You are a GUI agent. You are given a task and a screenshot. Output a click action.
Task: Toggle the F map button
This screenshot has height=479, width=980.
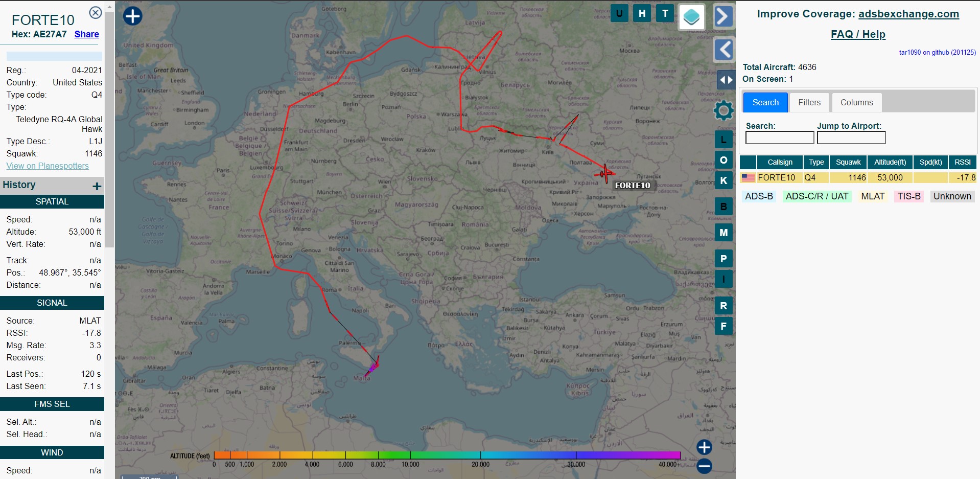tap(724, 326)
